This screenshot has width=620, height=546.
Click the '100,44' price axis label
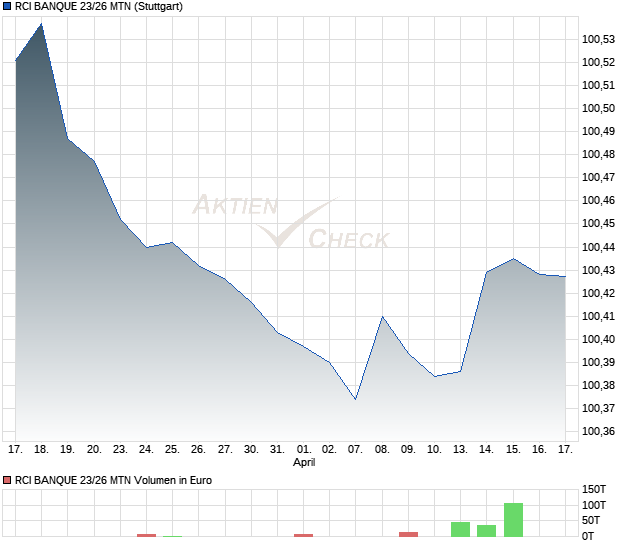tap(598, 247)
